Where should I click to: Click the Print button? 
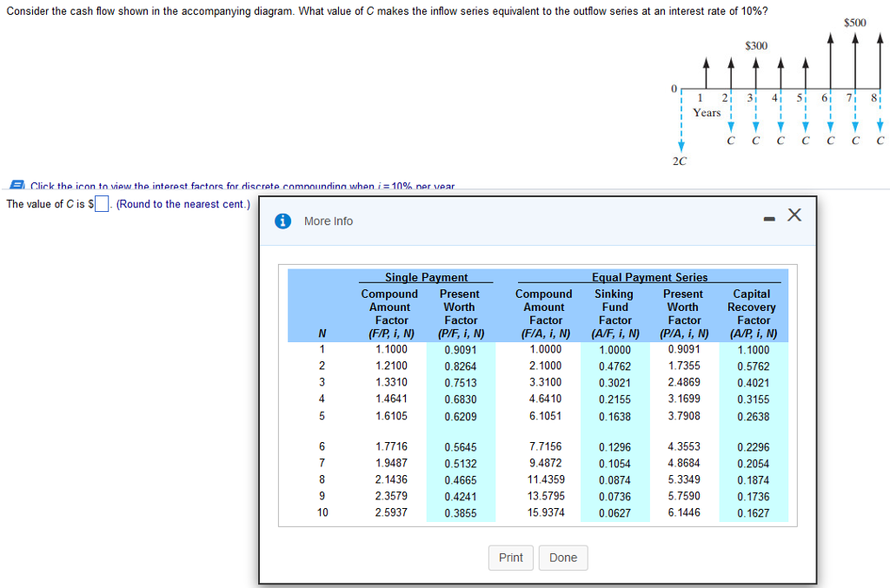point(510,558)
